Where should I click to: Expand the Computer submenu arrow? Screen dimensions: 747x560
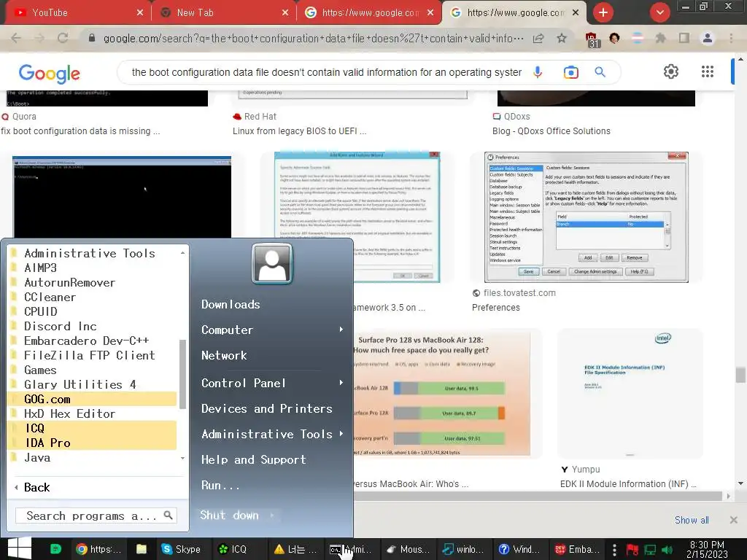click(x=341, y=330)
